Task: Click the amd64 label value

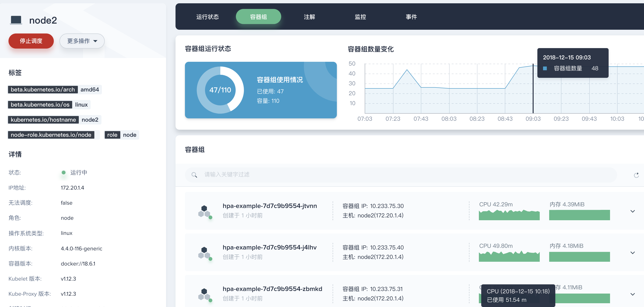Action: pyautogui.click(x=90, y=90)
